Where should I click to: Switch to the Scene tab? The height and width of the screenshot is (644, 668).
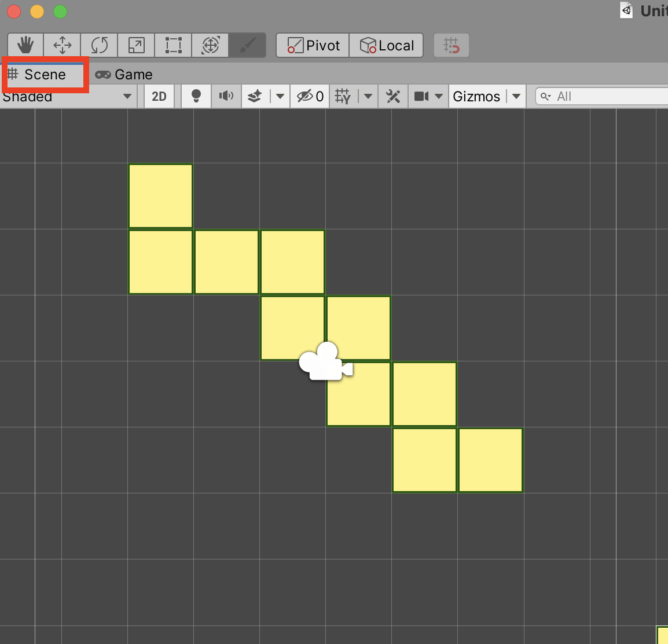pos(45,75)
